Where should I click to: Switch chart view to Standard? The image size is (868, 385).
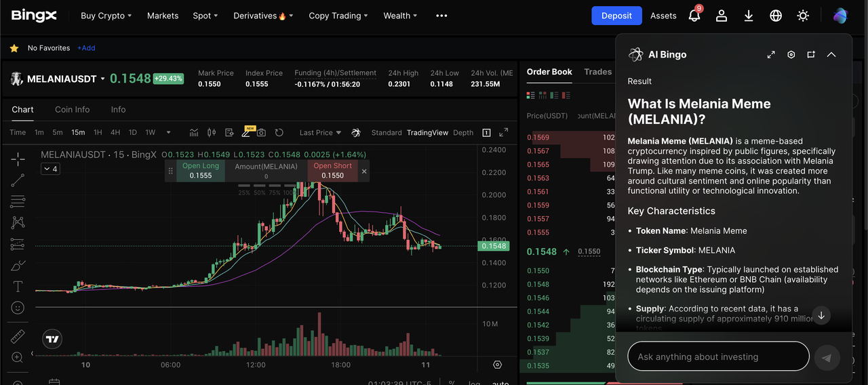[x=387, y=133]
